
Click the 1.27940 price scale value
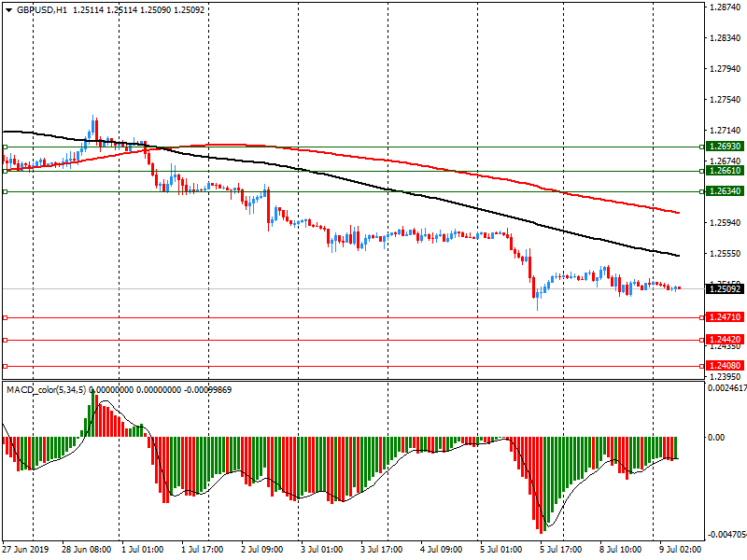[x=726, y=69]
